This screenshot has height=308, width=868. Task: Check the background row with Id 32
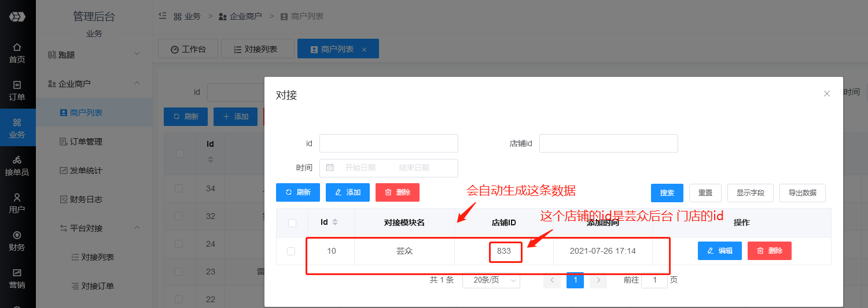pyautogui.click(x=179, y=216)
